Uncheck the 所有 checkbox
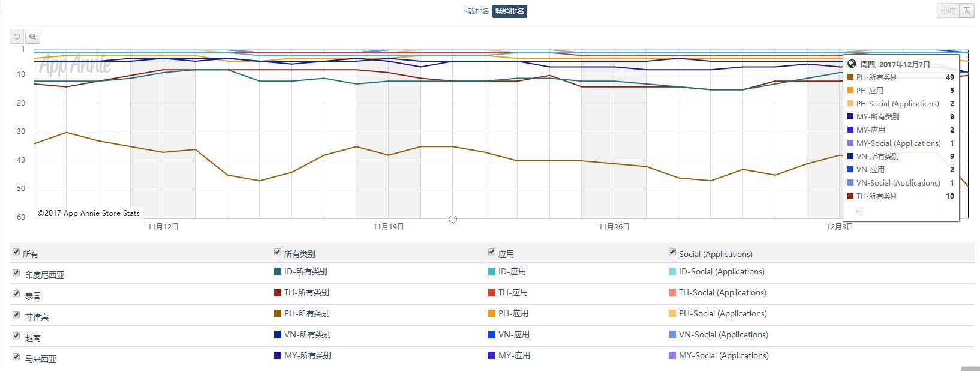Screen dimensions: 980x371 [16, 252]
